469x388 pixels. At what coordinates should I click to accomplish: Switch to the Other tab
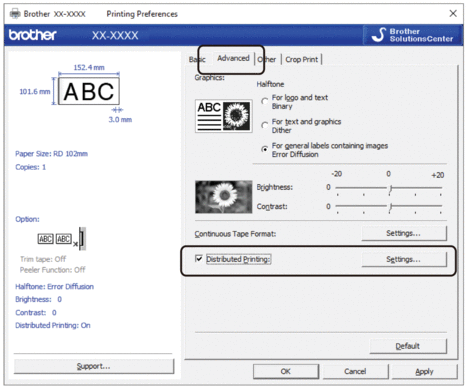(267, 60)
